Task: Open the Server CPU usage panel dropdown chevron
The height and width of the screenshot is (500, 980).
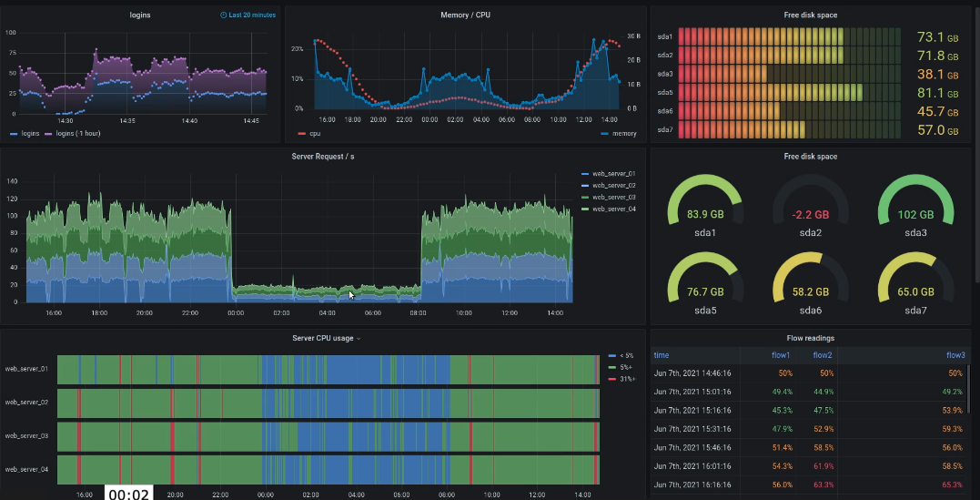Action: point(359,339)
